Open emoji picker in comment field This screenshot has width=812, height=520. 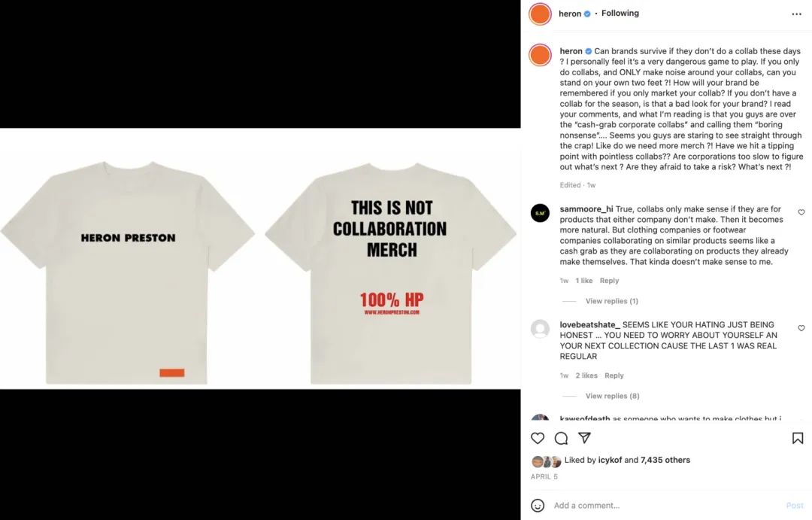point(538,505)
